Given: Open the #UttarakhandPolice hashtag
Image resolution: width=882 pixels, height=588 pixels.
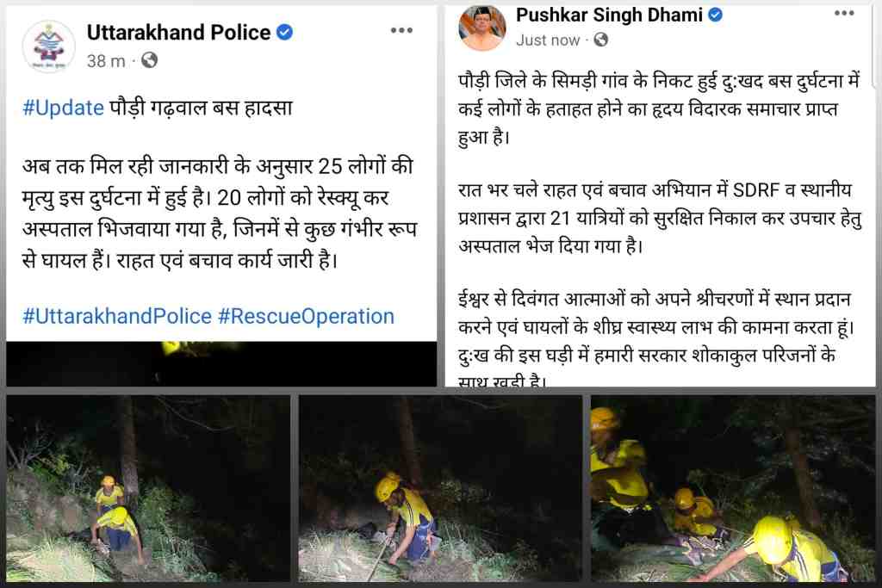Looking at the screenshot, I should click(117, 316).
